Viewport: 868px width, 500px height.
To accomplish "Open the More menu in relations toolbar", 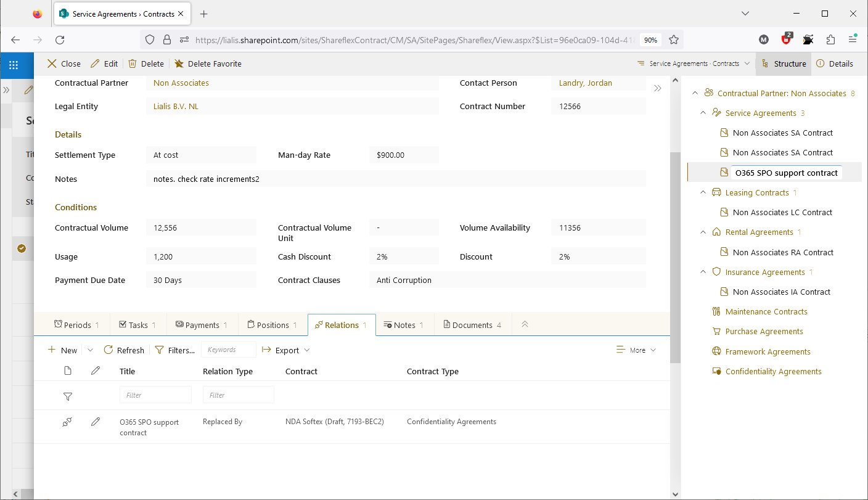I will click(636, 350).
